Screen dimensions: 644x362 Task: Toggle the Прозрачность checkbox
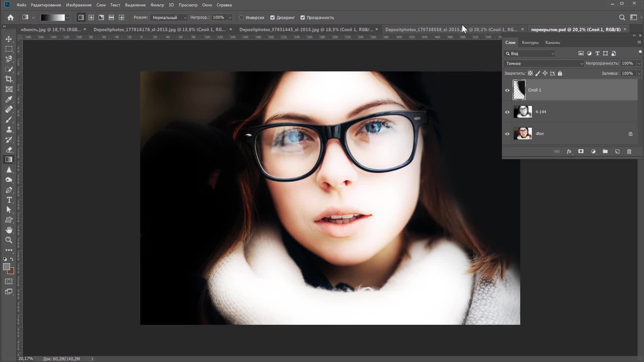coord(303,17)
